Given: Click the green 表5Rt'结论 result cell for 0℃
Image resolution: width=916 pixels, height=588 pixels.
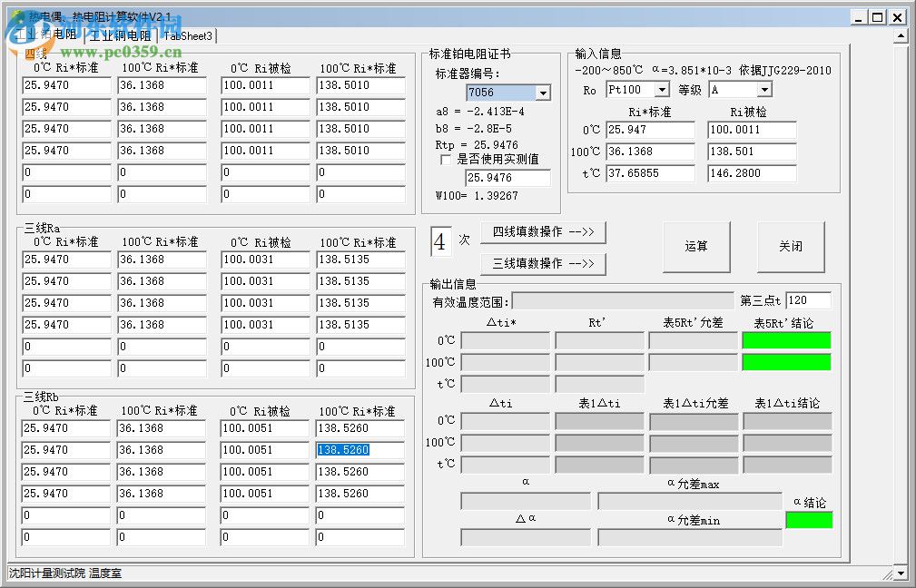Looking at the screenshot, I should pos(786,339).
